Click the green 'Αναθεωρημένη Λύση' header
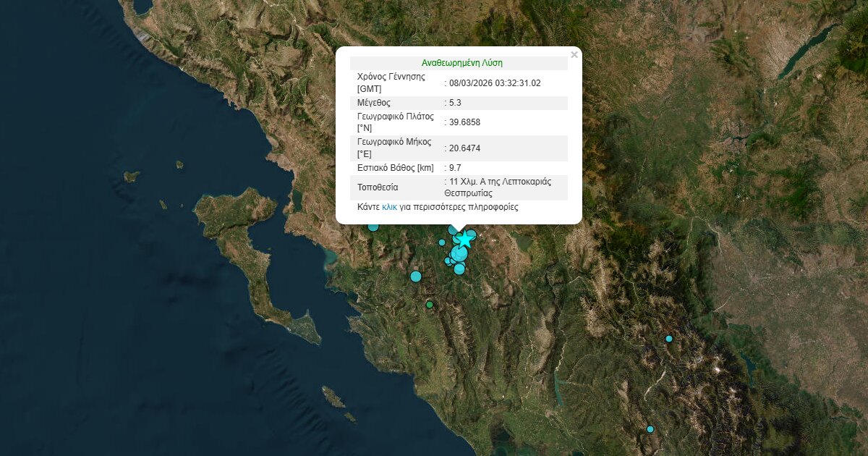This screenshot has width=868, height=456. coord(461,63)
